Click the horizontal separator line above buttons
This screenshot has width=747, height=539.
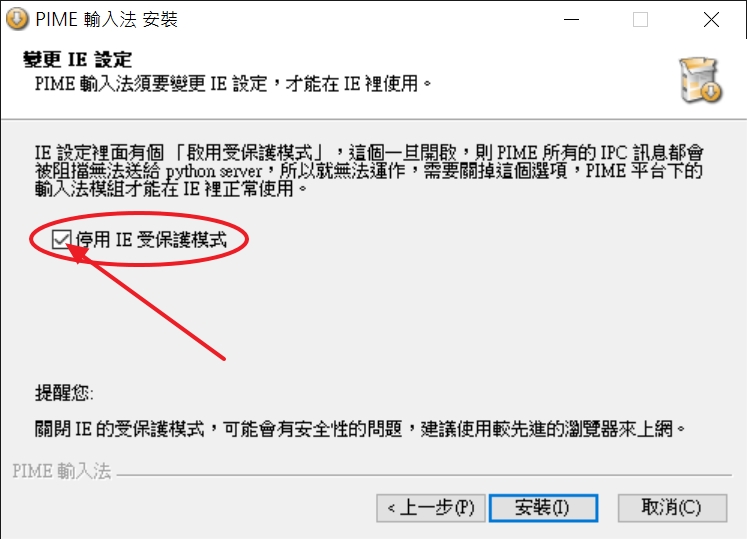424,475
